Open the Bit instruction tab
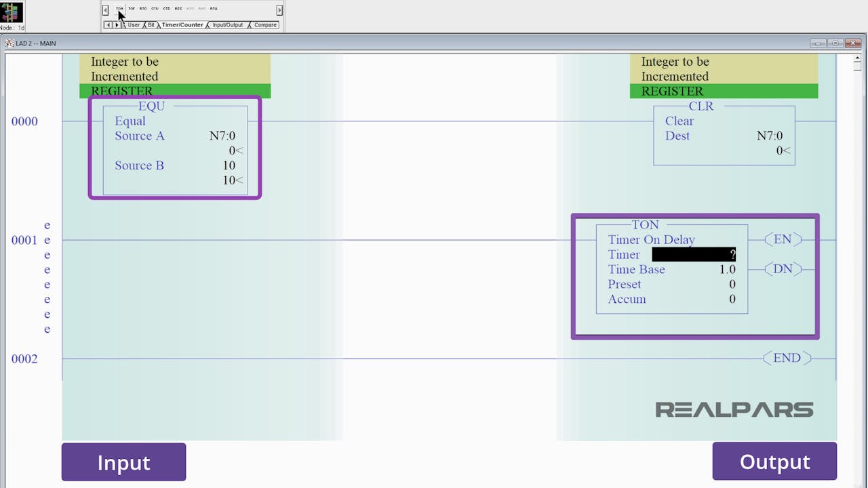 coord(151,25)
